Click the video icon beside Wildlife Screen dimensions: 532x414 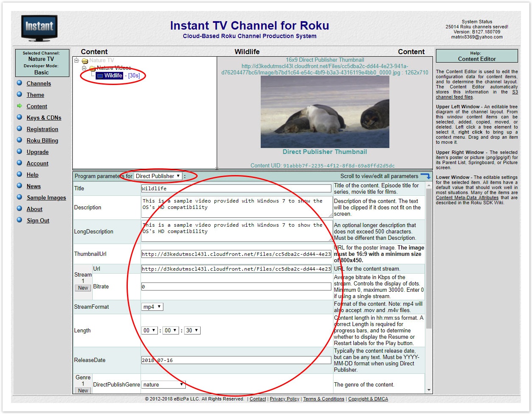click(x=100, y=76)
